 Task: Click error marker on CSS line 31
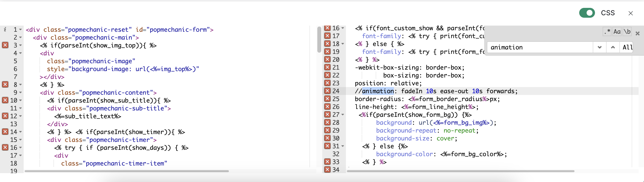click(x=327, y=146)
